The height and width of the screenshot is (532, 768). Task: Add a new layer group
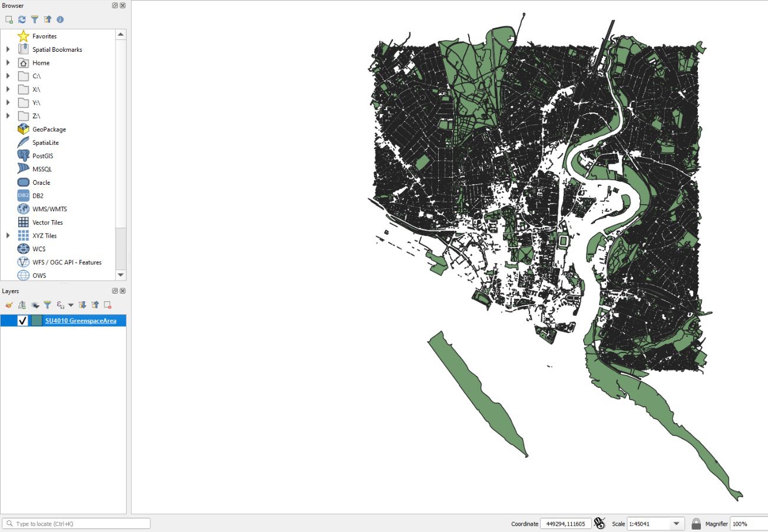pyautogui.click(x=22, y=305)
